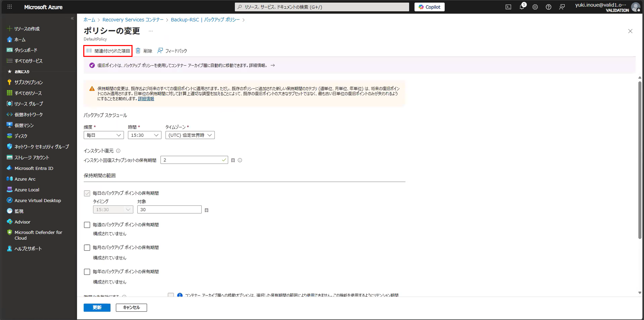The width and height of the screenshot is (644, 320).
Task: Enable 毎年のバックアップ ポイントの保有期間 checkbox
Action: tap(87, 272)
